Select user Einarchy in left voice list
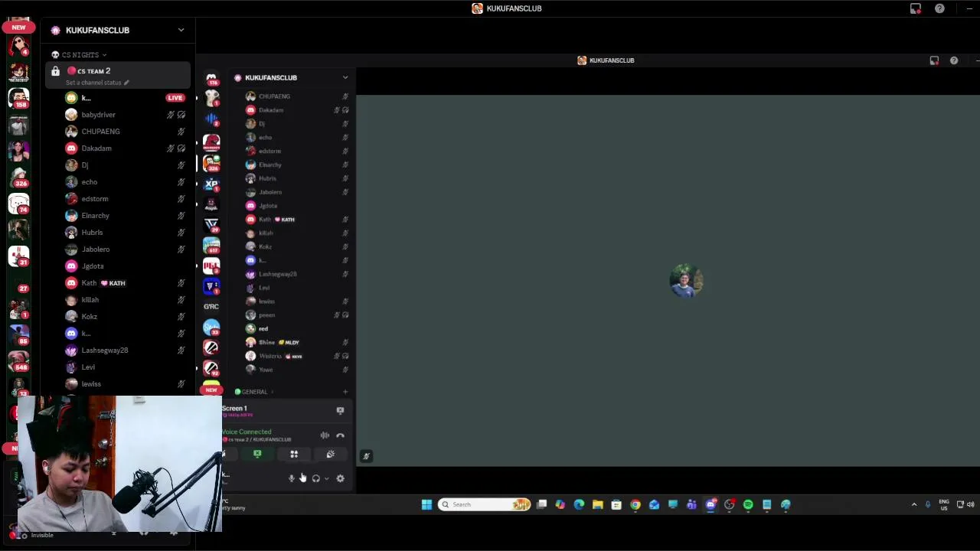Image resolution: width=980 pixels, height=551 pixels. pos(95,216)
